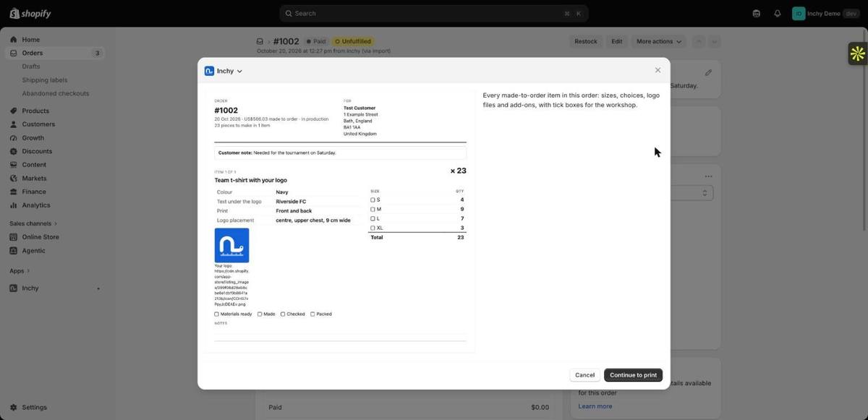The width and height of the screenshot is (868, 420).
Task: Click the pencil edit icon on notes card
Action: [x=708, y=72]
